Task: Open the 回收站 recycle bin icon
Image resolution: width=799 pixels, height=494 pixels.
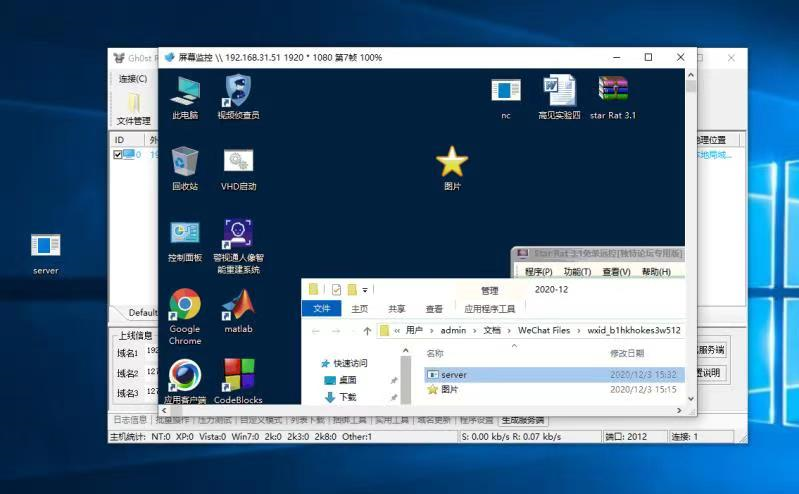Action: point(185,162)
